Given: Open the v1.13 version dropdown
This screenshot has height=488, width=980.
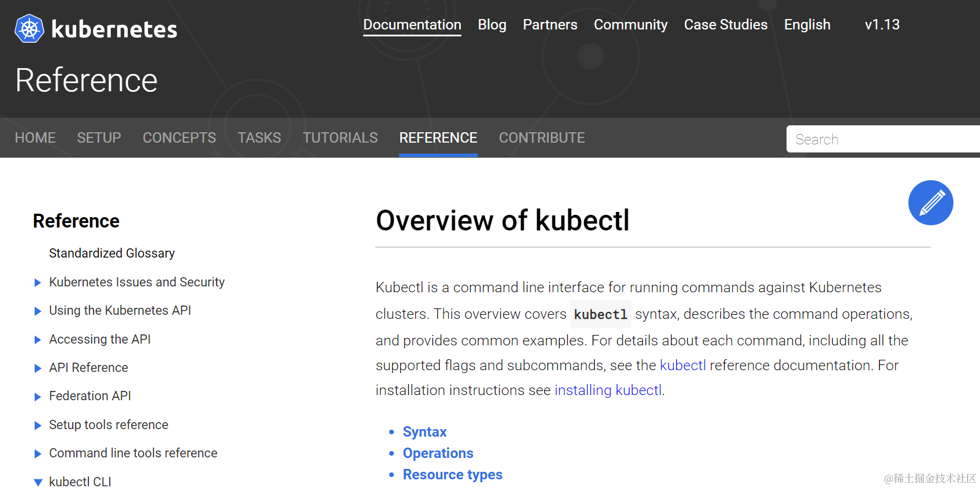Looking at the screenshot, I should 882,25.
